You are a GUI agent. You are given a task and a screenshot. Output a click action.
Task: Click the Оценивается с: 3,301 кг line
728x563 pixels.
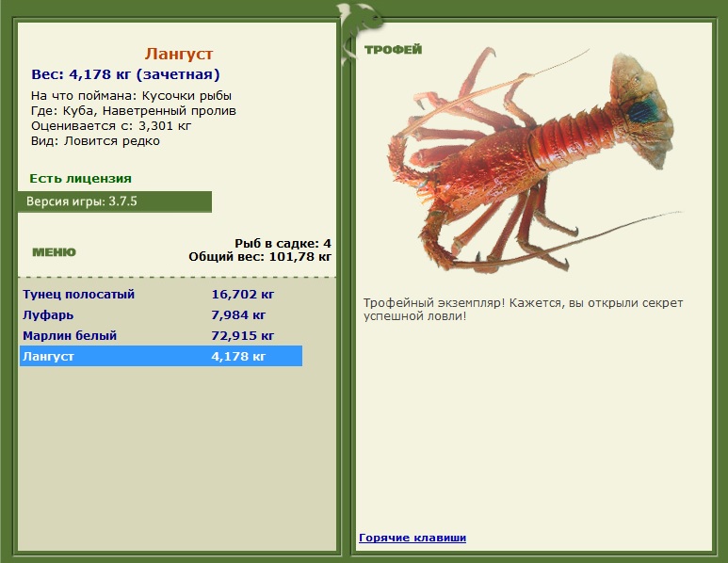(x=111, y=126)
